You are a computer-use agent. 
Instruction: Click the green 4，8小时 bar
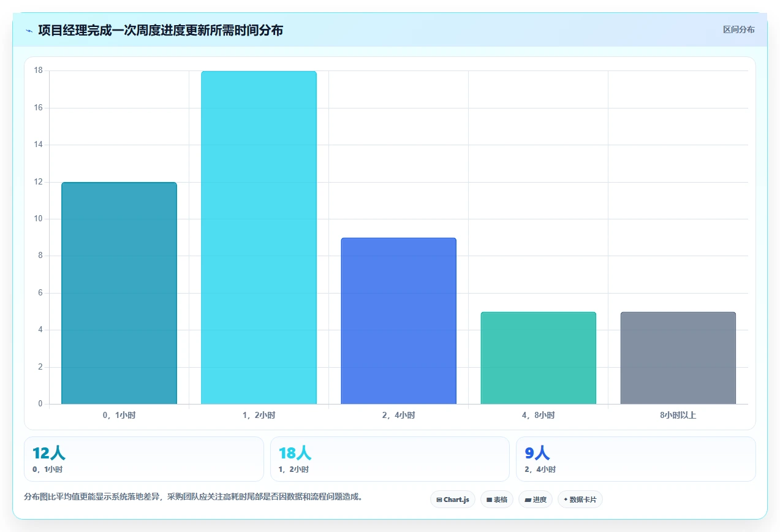pyautogui.click(x=538, y=359)
